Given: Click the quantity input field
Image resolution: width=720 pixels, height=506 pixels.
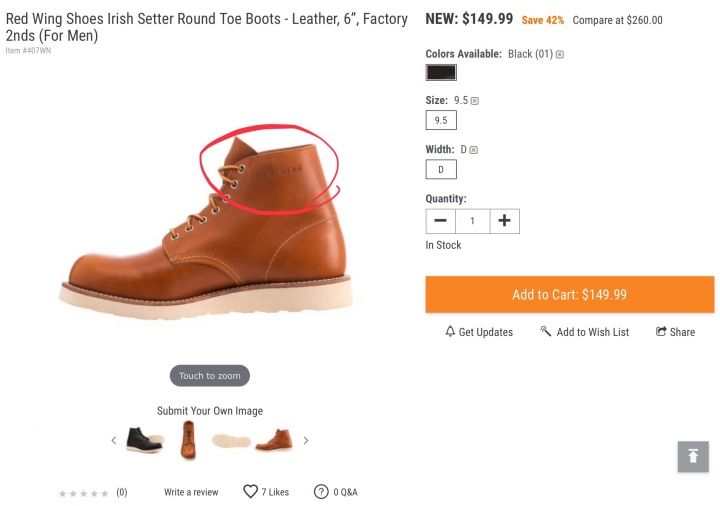Looking at the screenshot, I should pyautogui.click(x=472, y=221).
